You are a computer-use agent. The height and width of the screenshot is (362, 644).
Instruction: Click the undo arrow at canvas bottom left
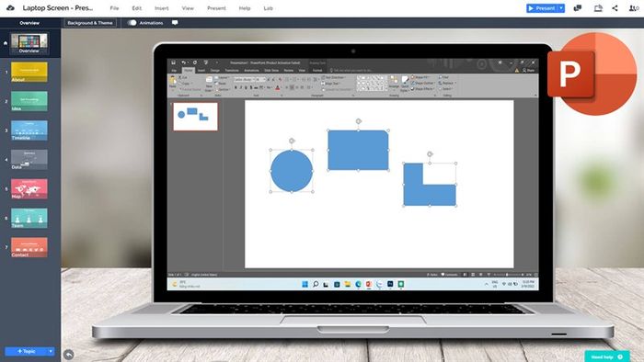pyautogui.click(x=69, y=354)
